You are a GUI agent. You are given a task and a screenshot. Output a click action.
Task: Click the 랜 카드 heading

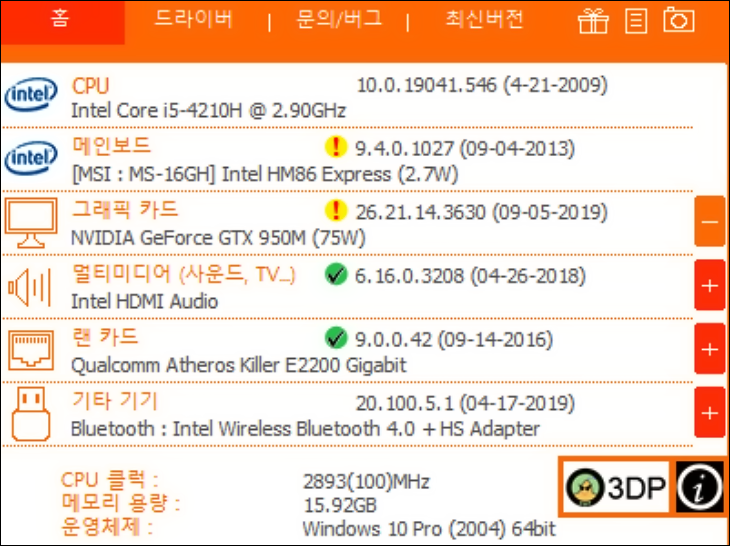[x=105, y=337]
